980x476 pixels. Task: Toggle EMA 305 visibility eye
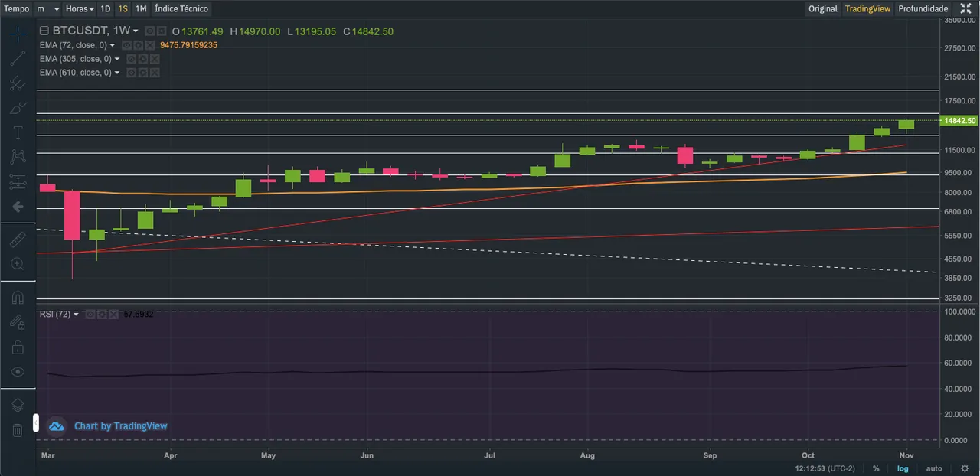point(132,59)
